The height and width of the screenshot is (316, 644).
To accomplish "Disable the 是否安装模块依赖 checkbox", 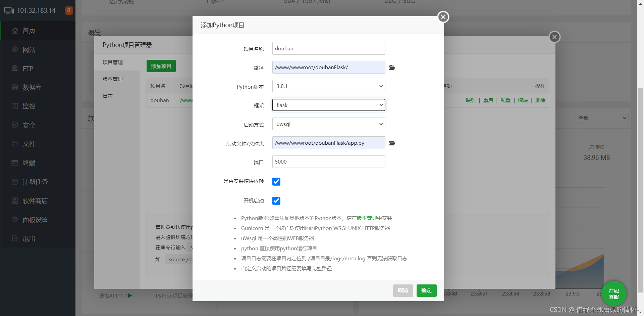I will 276,181.
